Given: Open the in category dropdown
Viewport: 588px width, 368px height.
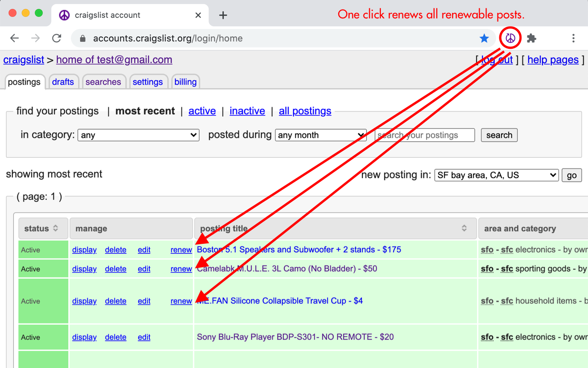Looking at the screenshot, I should 138,135.
